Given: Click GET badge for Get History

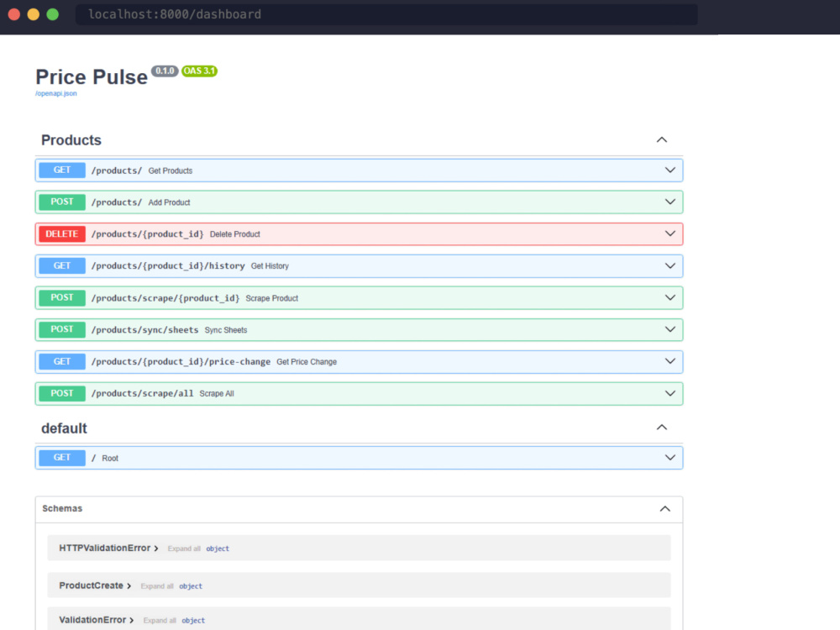Looking at the screenshot, I should 62,265.
